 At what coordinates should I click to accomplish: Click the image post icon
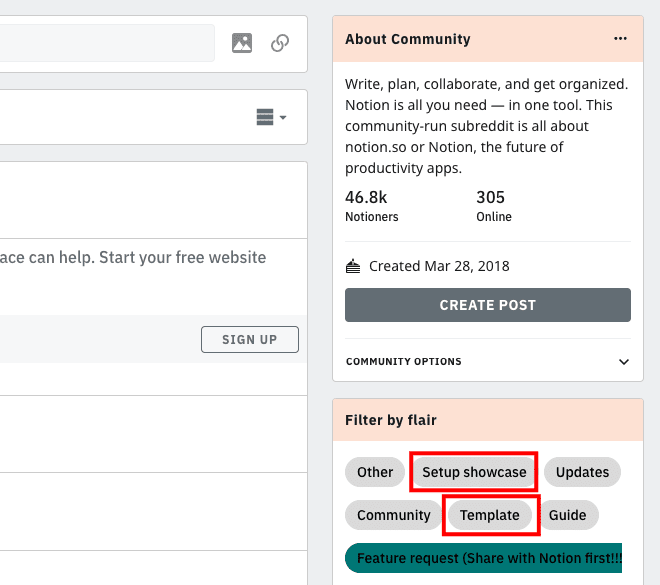[x=242, y=43]
